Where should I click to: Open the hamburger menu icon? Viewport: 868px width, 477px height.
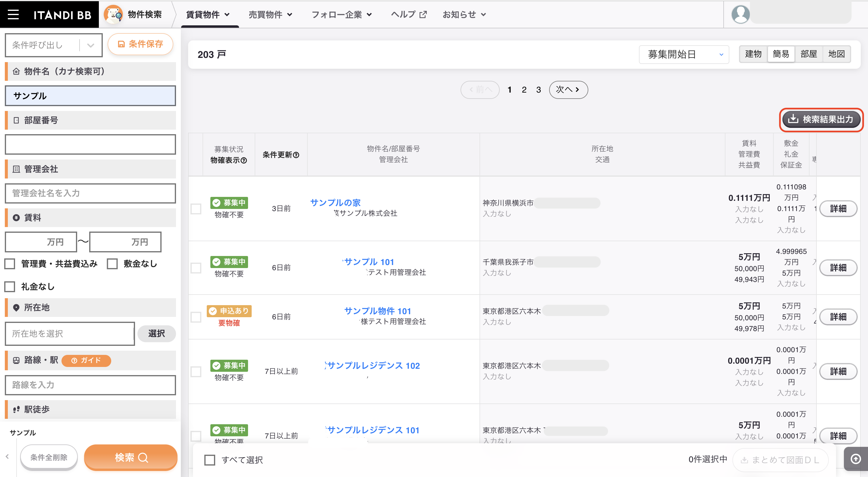[x=13, y=14]
